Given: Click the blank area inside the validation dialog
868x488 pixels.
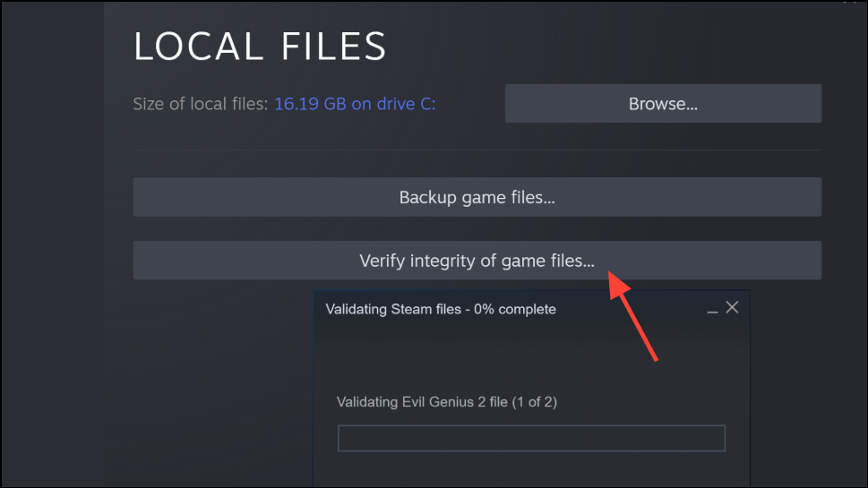Looking at the screenshot, I should 531,358.
